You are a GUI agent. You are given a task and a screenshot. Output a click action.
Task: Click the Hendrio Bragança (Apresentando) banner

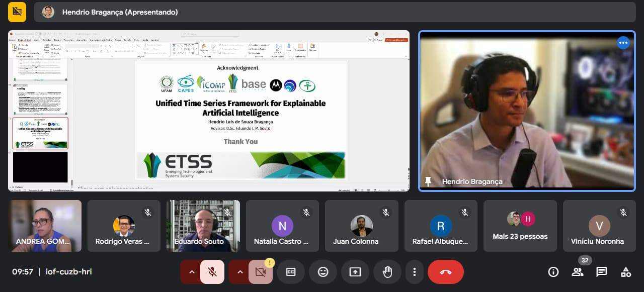[x=120, y=12]
